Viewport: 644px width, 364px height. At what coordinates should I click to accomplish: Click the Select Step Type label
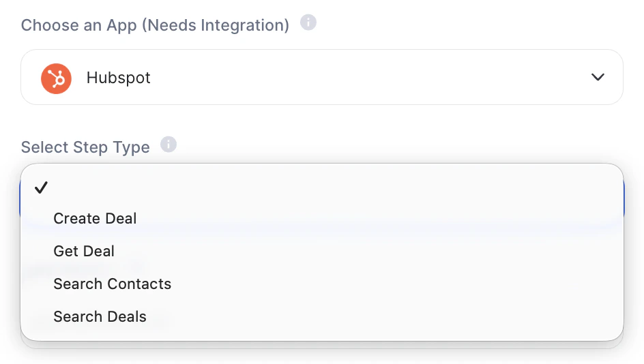[85, 147]
